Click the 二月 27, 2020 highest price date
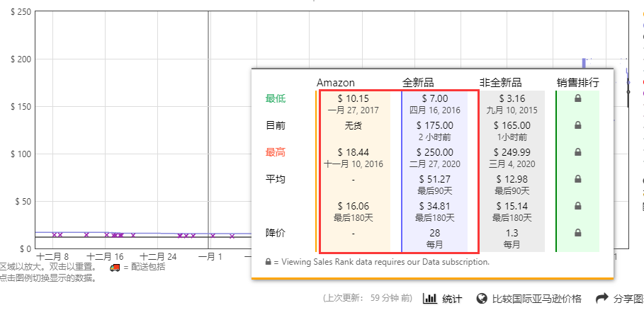644x315 pixels. pos(435,164)
